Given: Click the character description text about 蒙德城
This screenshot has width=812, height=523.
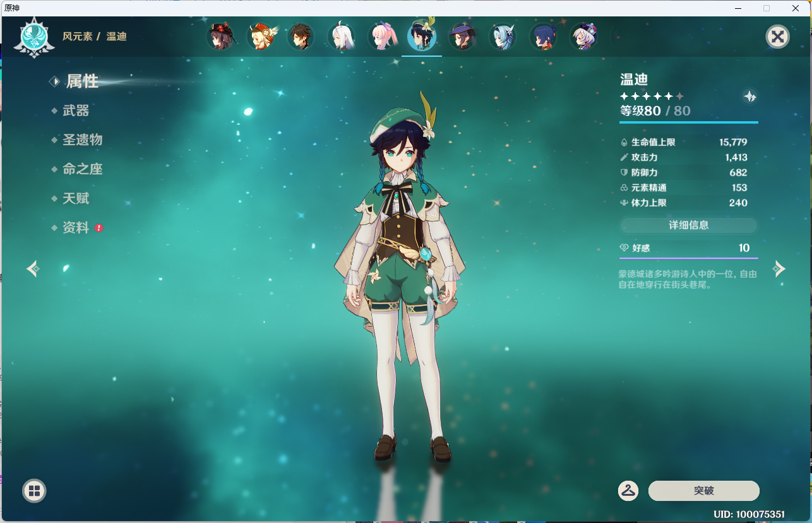Looking at the screenshot, I should coord(688,279).
